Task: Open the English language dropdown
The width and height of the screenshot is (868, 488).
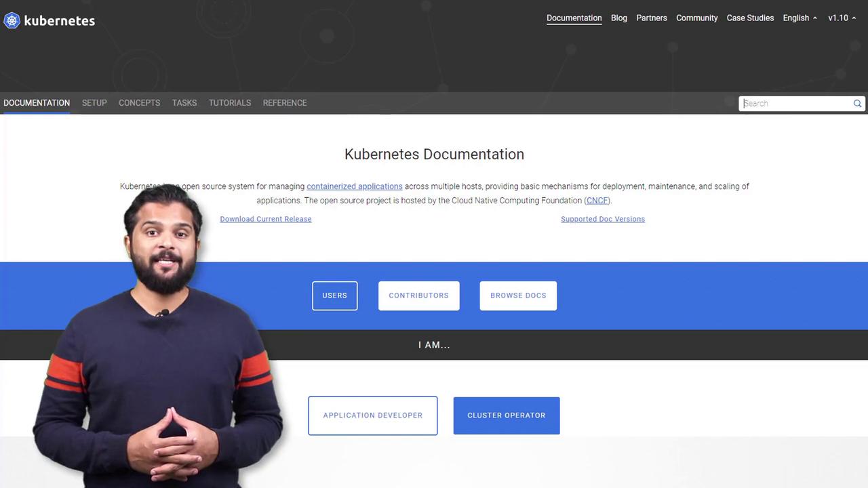Action: point(800,18)
